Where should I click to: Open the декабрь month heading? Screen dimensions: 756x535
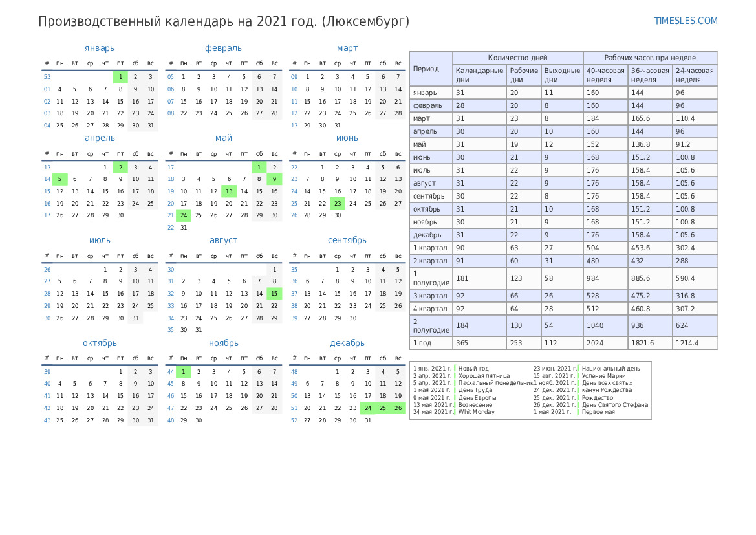coord(347,343)
